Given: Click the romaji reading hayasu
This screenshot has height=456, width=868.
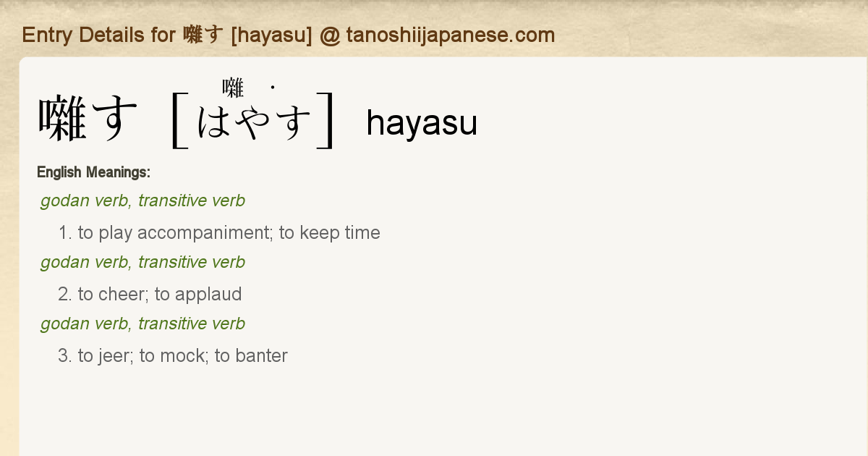Looking at the screenshot, I should [422, 123].
